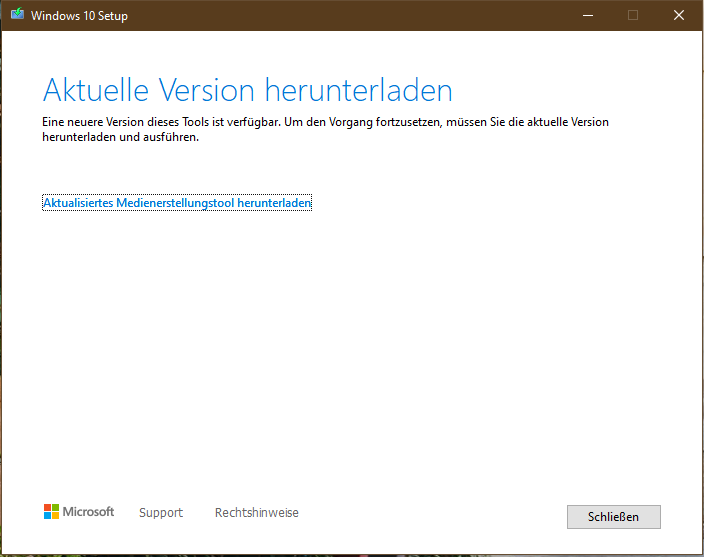Image resolution: width=704 pixels, height=557 pixels.
Task: Click the Windows 10 Setup title text
Action: (79, 16)
